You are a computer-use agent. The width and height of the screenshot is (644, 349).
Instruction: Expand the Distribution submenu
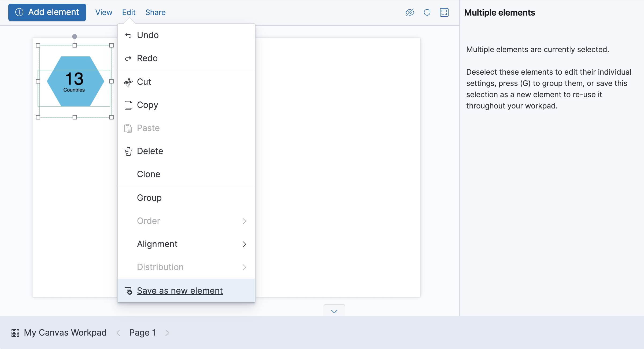(244, 267)
